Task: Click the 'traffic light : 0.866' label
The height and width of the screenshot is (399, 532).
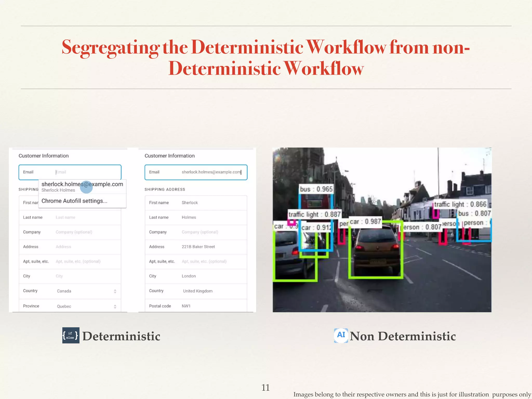Action: click(460, 204)
